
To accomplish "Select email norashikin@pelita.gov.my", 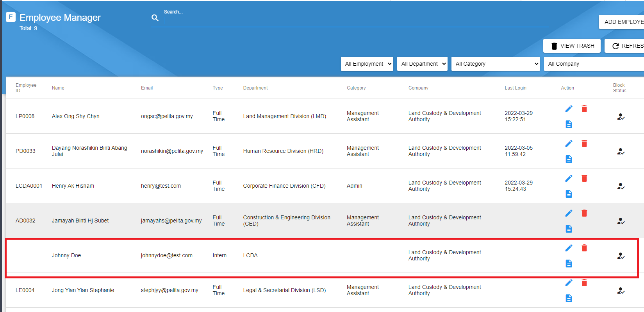I will point(172,151).
